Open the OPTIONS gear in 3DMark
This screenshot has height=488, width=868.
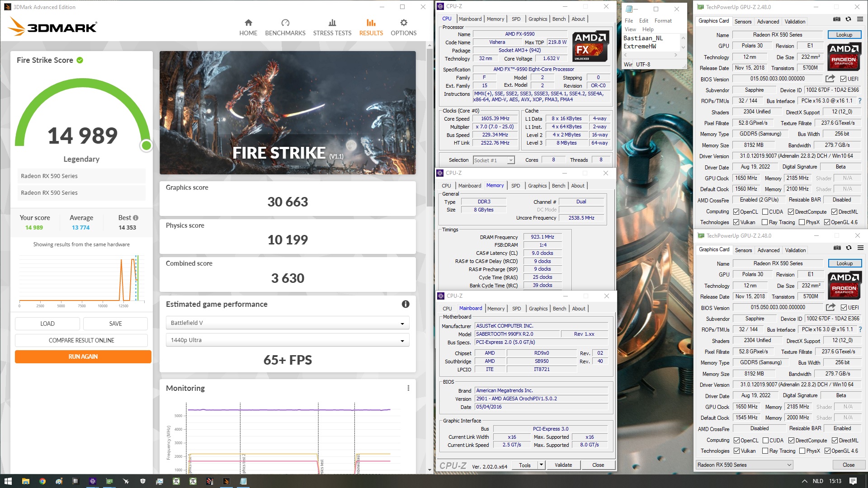tap(404, 28)
